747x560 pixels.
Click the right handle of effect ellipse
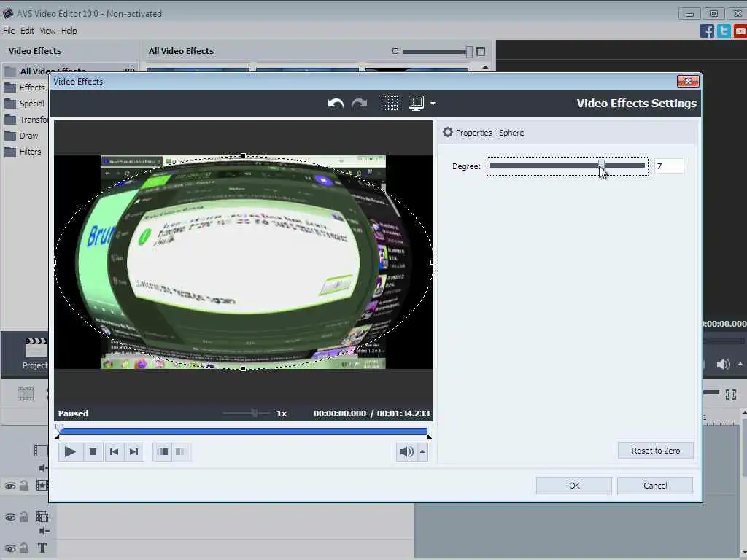(x=432, y=262)
